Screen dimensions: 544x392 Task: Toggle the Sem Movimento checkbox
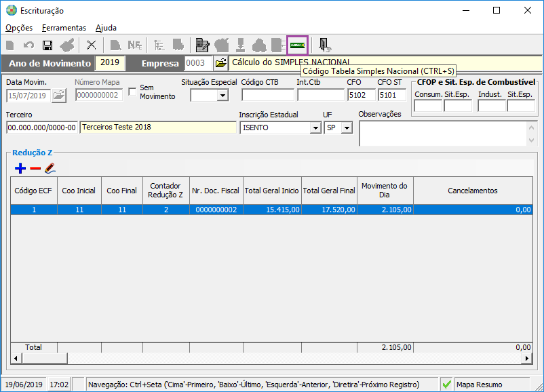[132, 92]
